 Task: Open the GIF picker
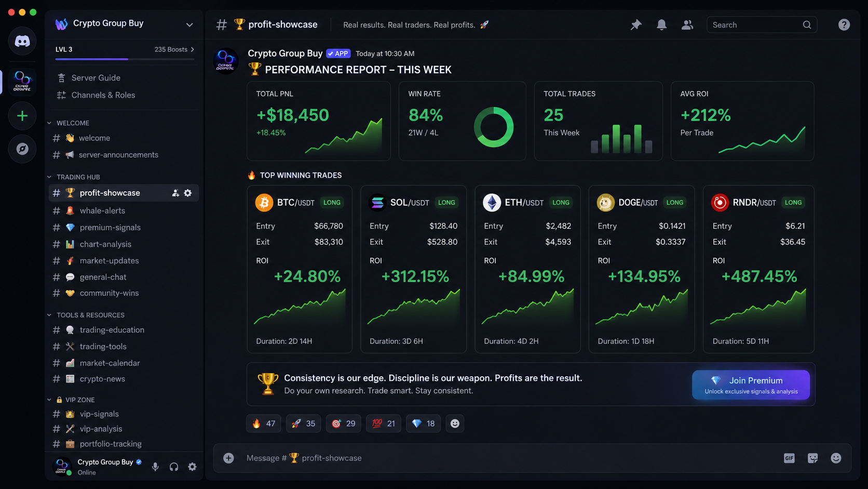tap(789, 458)
